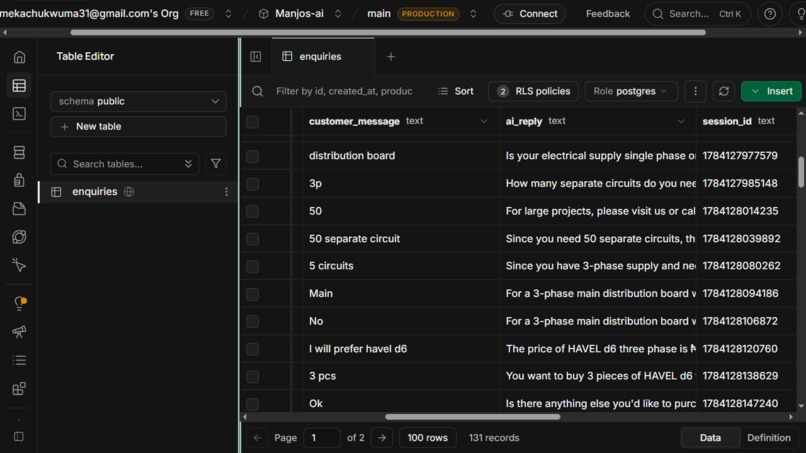Screen dimensions: 806x453
Task: Expand the main branch switcher
Action: [473, 14]
